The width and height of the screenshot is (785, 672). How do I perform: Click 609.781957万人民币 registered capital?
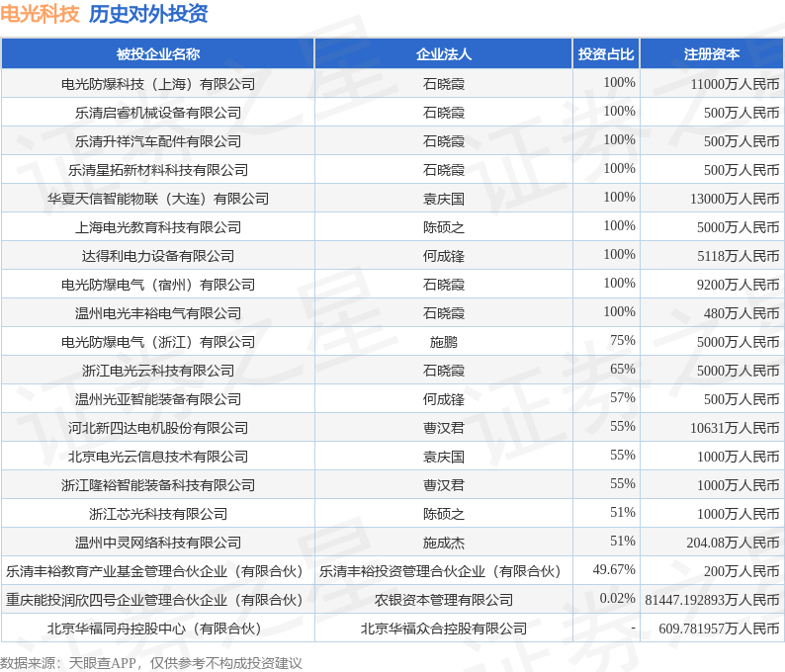click(x=719, y=628)
